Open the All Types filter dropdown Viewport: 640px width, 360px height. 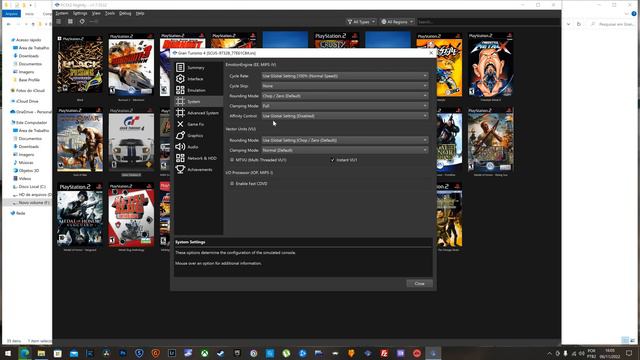click(361, 21)
